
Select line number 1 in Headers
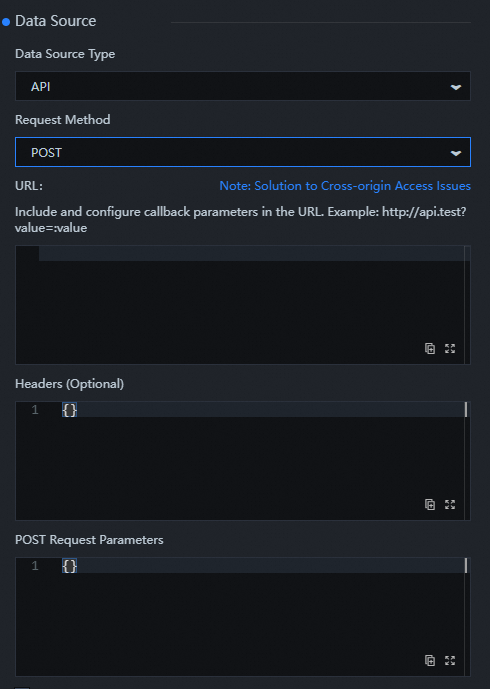coord(35,410)
